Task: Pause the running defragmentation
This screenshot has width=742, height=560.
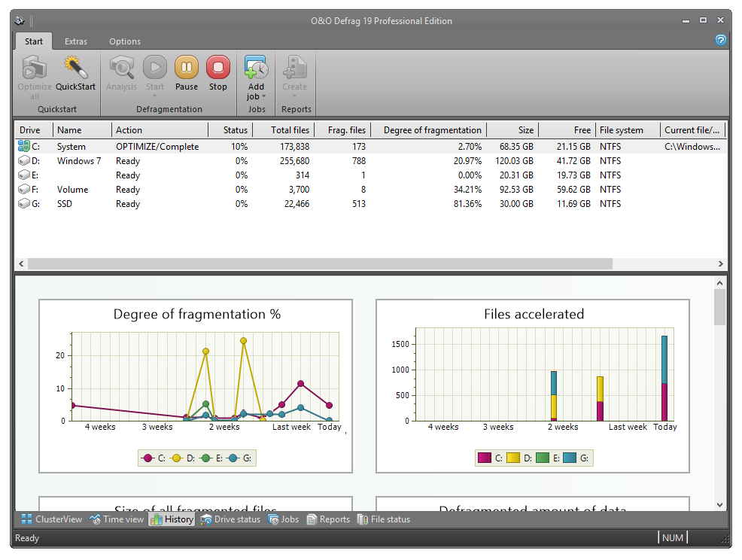Action: coord(186,68)
